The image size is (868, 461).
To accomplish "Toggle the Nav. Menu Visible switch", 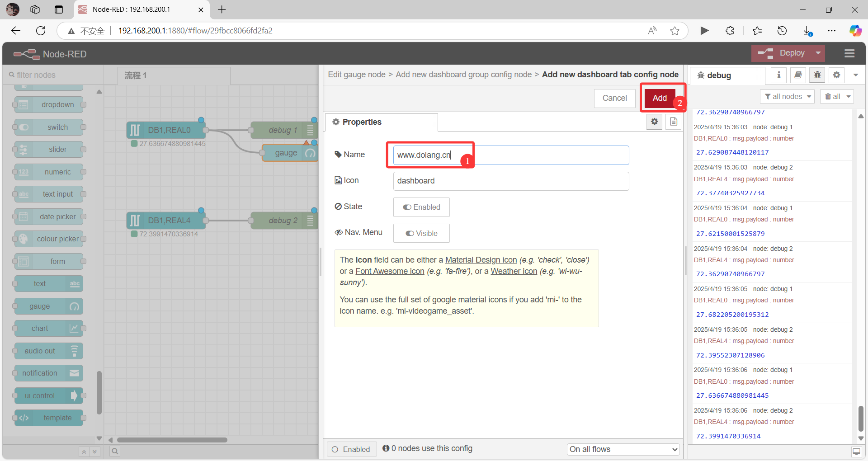I will pyautogui.click(x=421, y=233).
